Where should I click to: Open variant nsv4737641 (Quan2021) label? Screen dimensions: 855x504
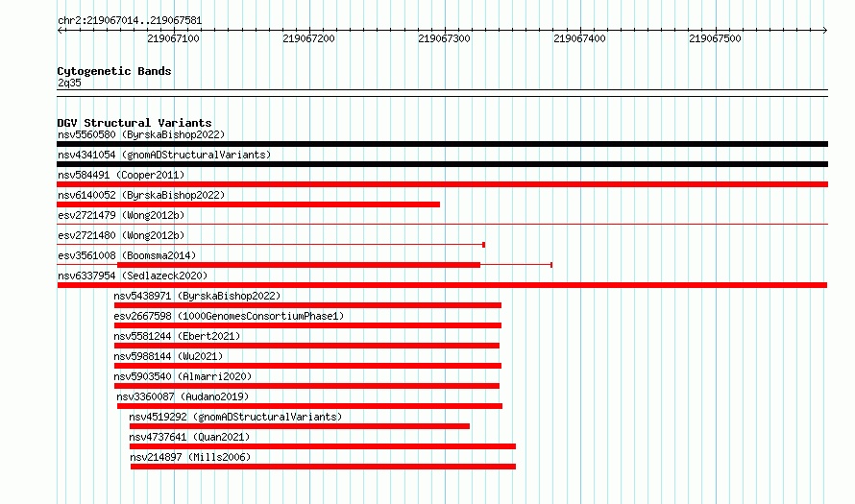click(x=189, y=437)
